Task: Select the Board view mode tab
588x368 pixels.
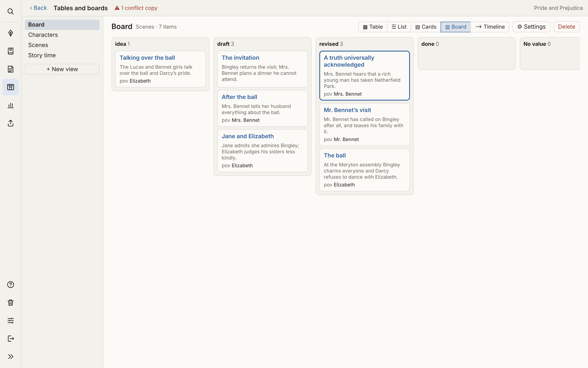Action: click(x=455, y=27)
